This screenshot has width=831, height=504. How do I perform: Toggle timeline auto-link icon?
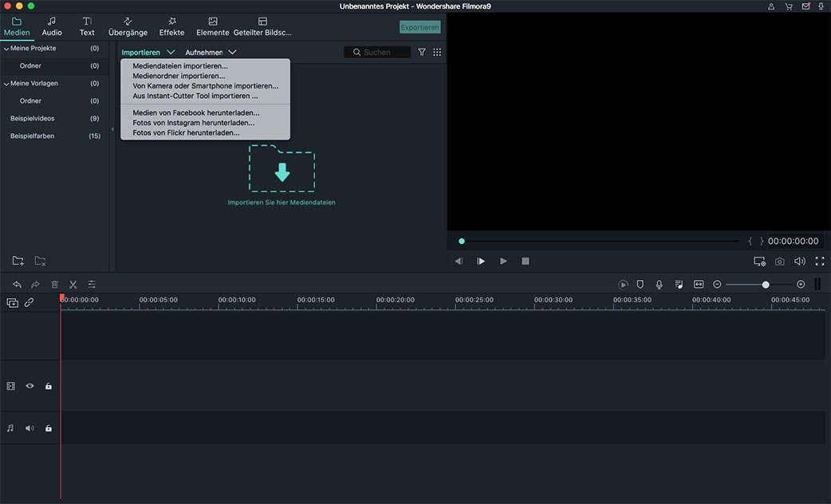coord(30,302)
